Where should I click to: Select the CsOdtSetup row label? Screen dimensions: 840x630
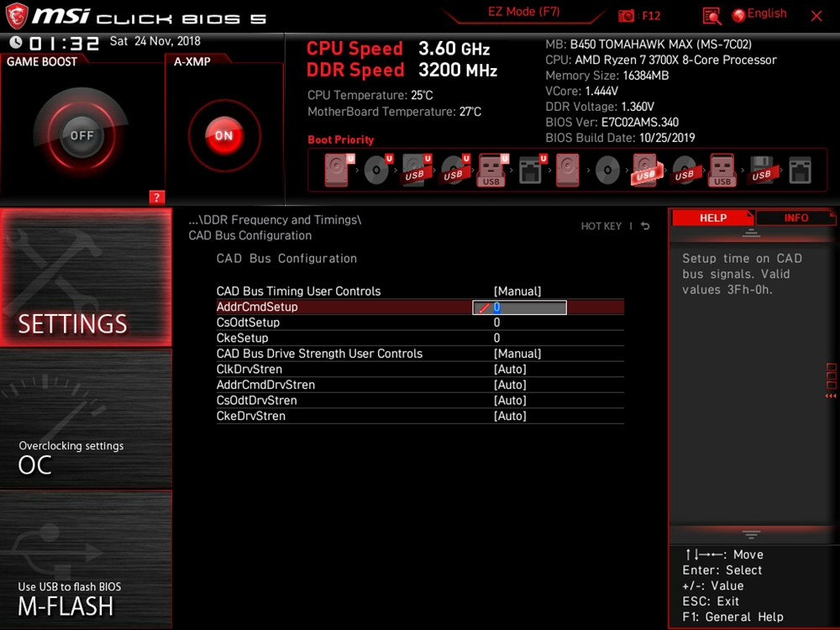pos(248,323)
